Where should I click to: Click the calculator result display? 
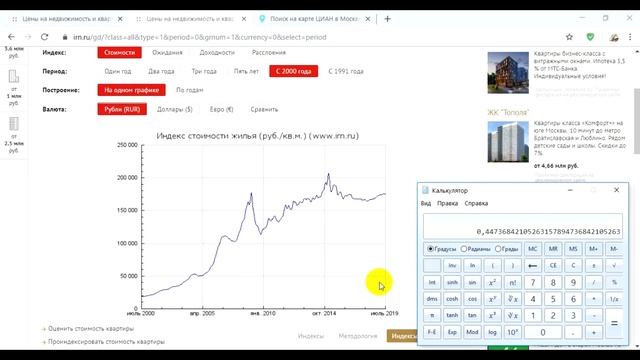[x=522, y=226]
